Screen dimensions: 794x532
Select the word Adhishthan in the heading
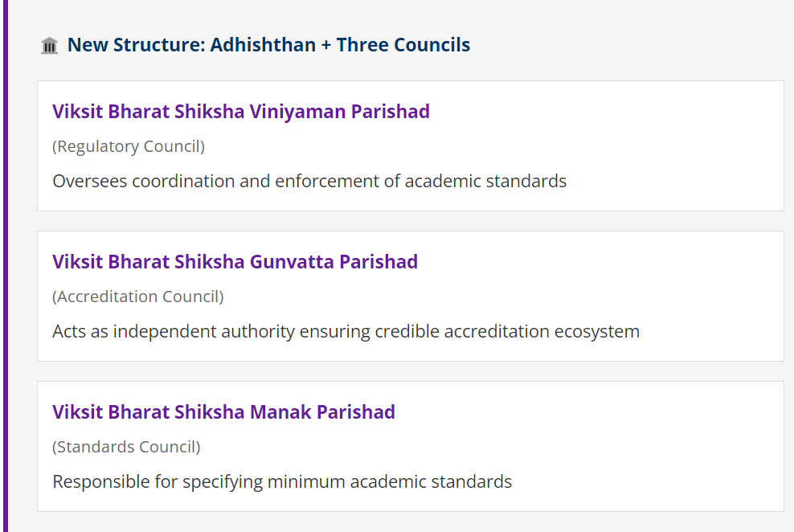(x=263, y=45)
